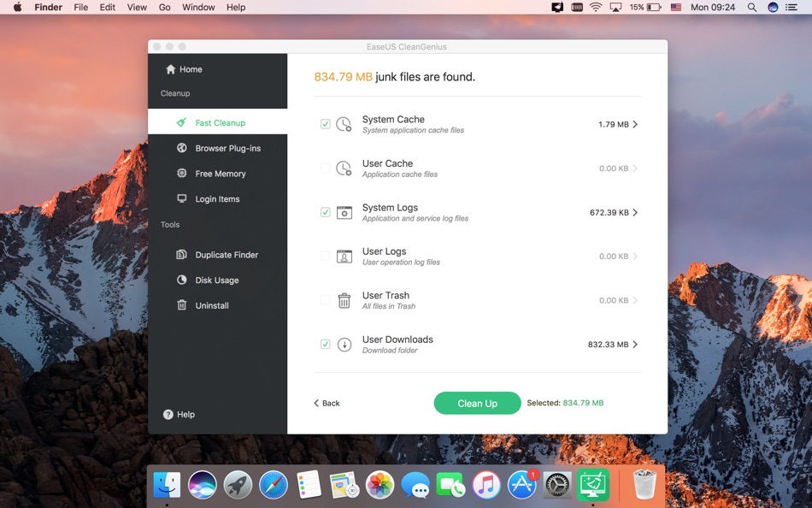The width and height of the screenshot is (812, 508).
Task: Click the User Downloads arrow icon
Action: click(x=344, y=344)
